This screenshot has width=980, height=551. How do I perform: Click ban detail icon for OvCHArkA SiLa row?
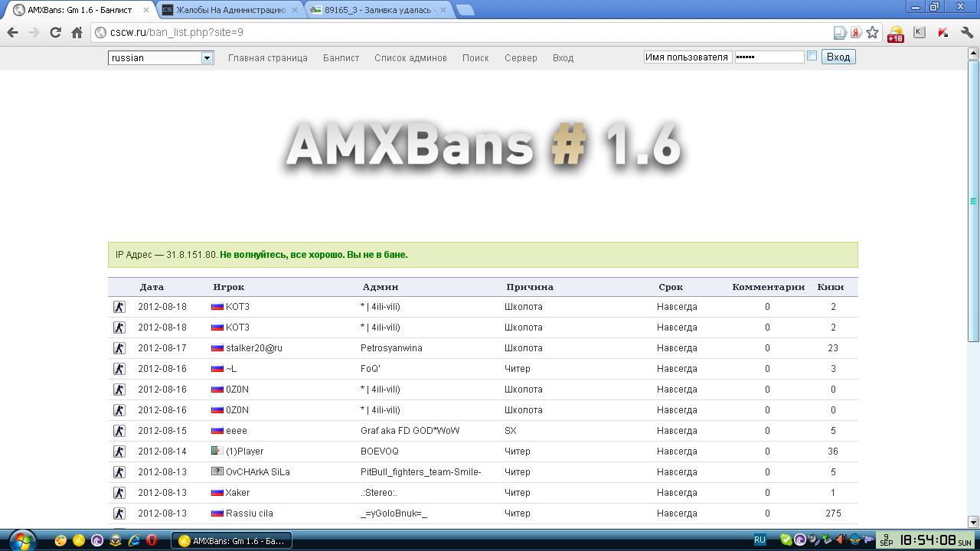point(119,472)
